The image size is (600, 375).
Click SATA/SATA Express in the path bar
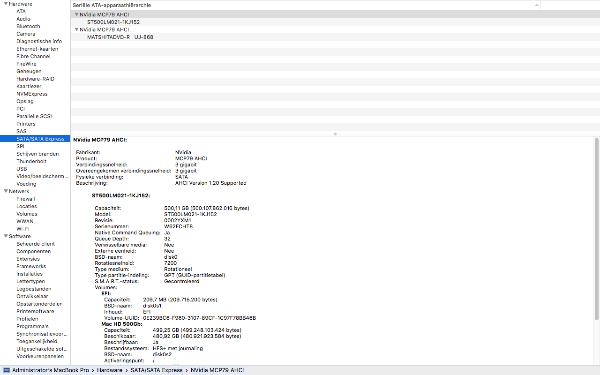tap(156, 370)
